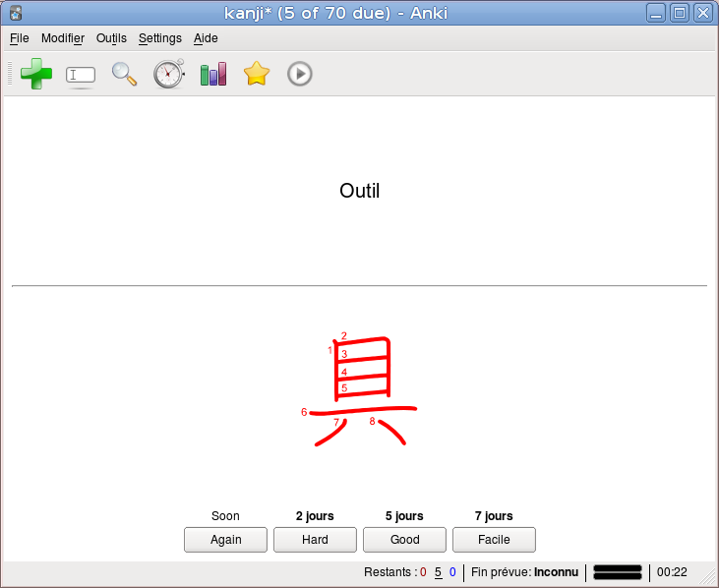Image resolution: width=719 pixels, height=588 pixels.
Task: Mark card with the yellow star icon
Action: [x=257, y=74]
